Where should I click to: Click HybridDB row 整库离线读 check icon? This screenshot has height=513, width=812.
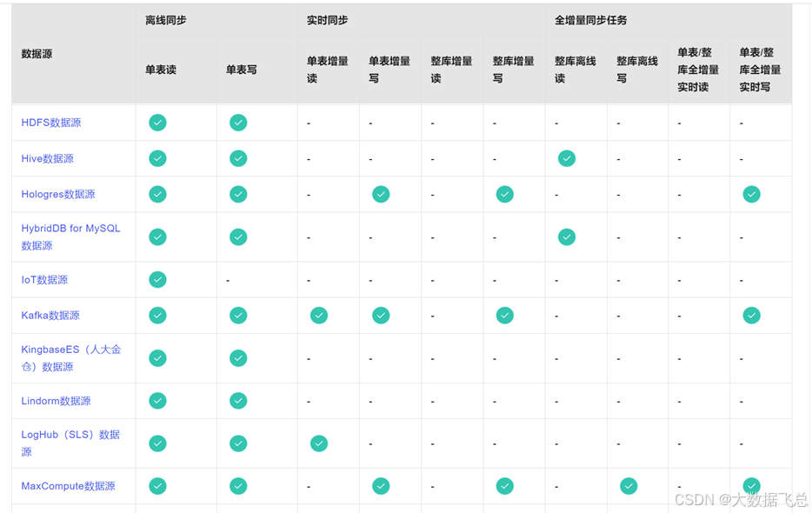click(567, 237)
